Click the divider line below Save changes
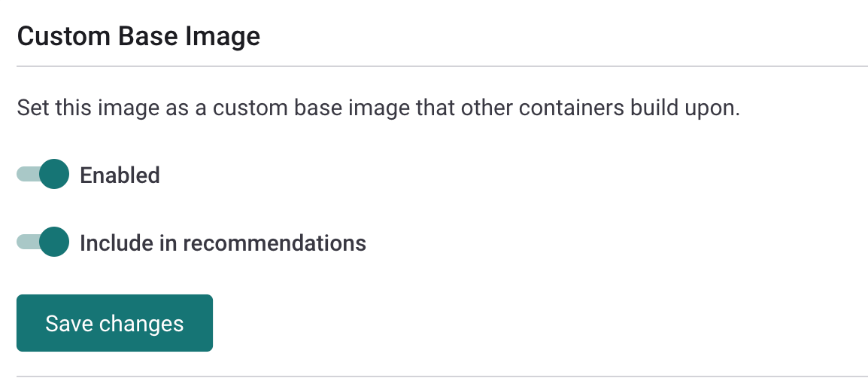Screen dimensions: 868x378 coord(442,376)
